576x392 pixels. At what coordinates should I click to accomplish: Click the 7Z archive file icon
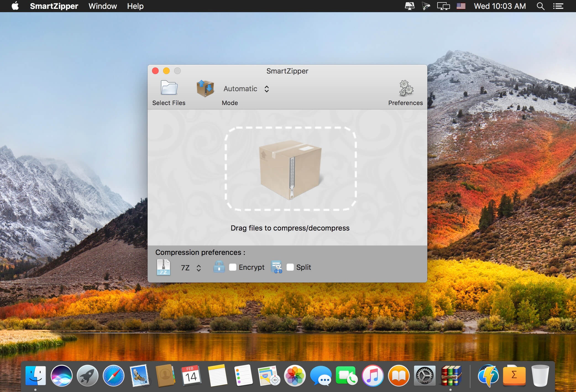[163, 267]
